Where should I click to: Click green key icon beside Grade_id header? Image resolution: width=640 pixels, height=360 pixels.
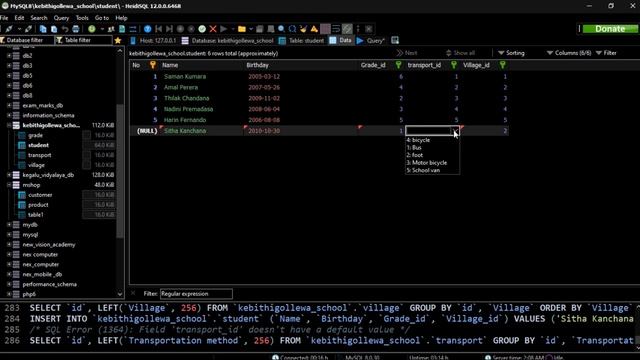coord(398,65)
